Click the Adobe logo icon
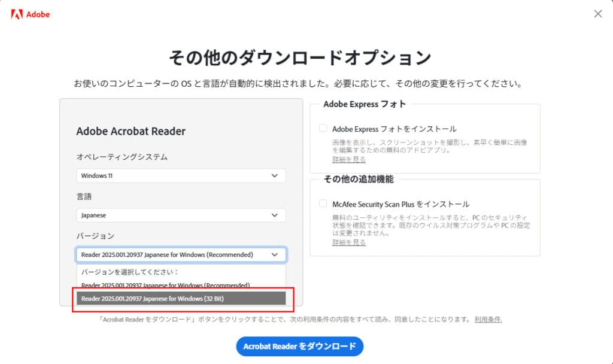Viewport: 613px width, 364px height. 17,14
